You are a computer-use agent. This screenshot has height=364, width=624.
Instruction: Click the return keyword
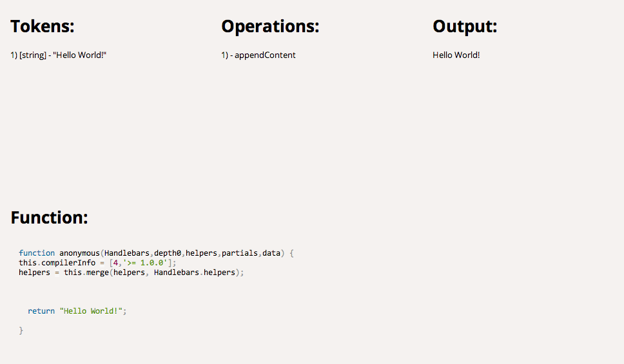41,311
